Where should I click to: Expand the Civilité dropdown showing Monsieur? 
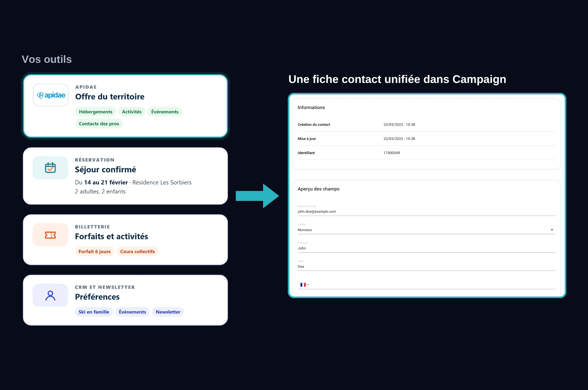pyautogui.click(x=426, y=230)
